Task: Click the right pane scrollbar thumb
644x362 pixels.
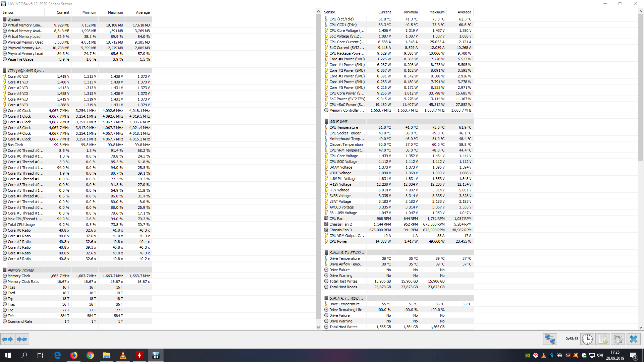Action: tap(641, 87)
